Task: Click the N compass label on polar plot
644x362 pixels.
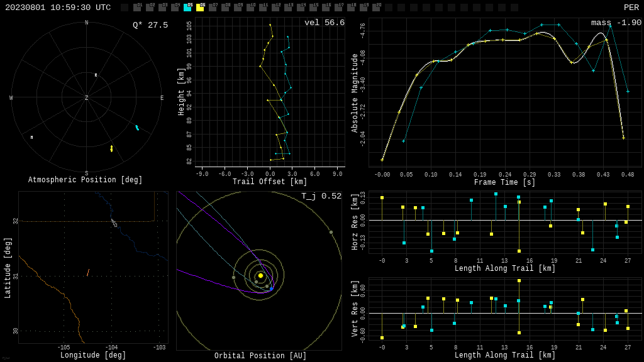Action: tap(87, 23)
